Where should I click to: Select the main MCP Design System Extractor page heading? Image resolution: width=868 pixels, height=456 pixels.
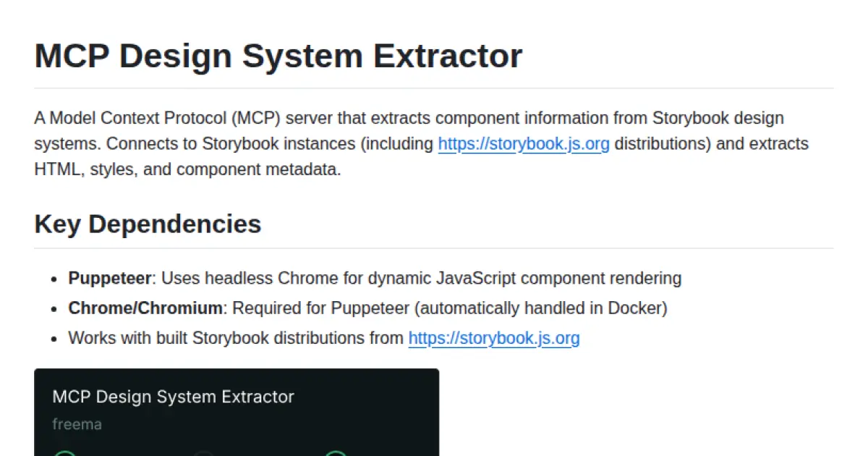(278, 55)
